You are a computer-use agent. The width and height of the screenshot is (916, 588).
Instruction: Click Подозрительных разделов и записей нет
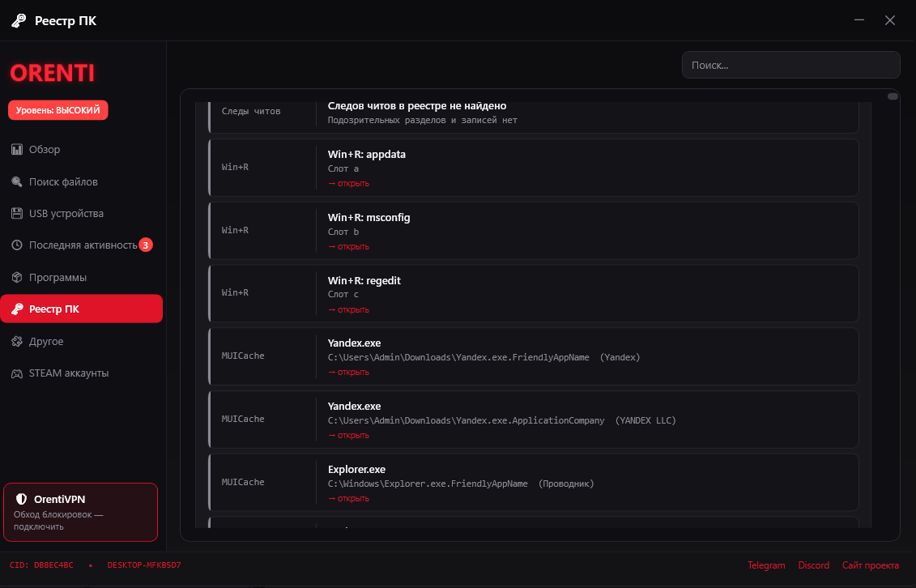pyautogui.click(x=423, y=121)
